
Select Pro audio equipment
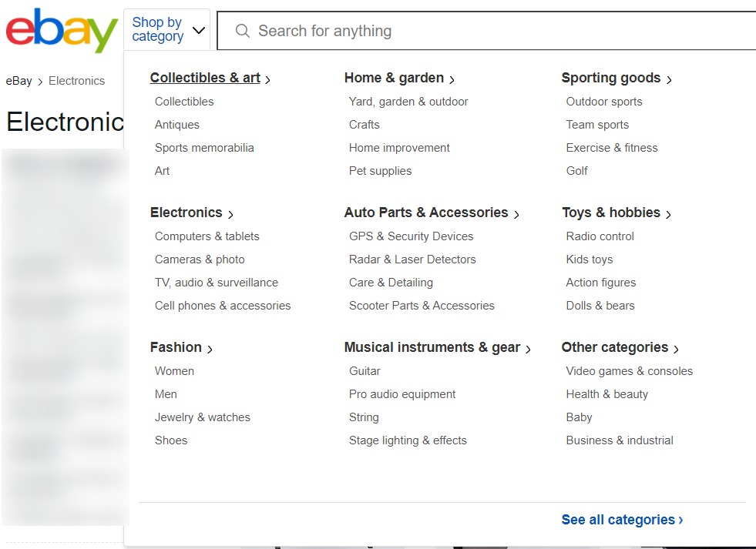(x=402, y=394)
